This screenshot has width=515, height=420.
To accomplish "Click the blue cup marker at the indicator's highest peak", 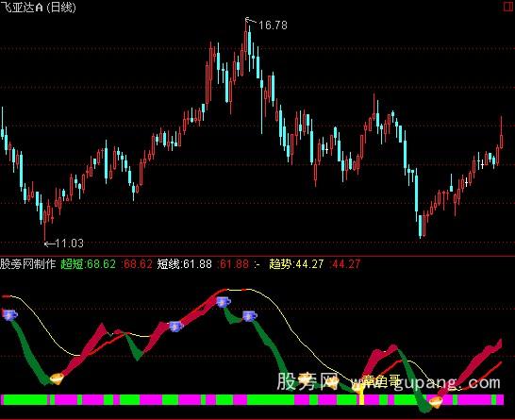I will (x=224, y=301).
